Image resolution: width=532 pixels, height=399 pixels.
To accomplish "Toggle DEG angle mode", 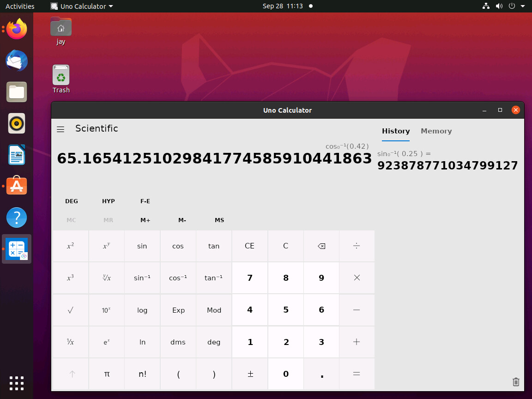I will 72,201.
